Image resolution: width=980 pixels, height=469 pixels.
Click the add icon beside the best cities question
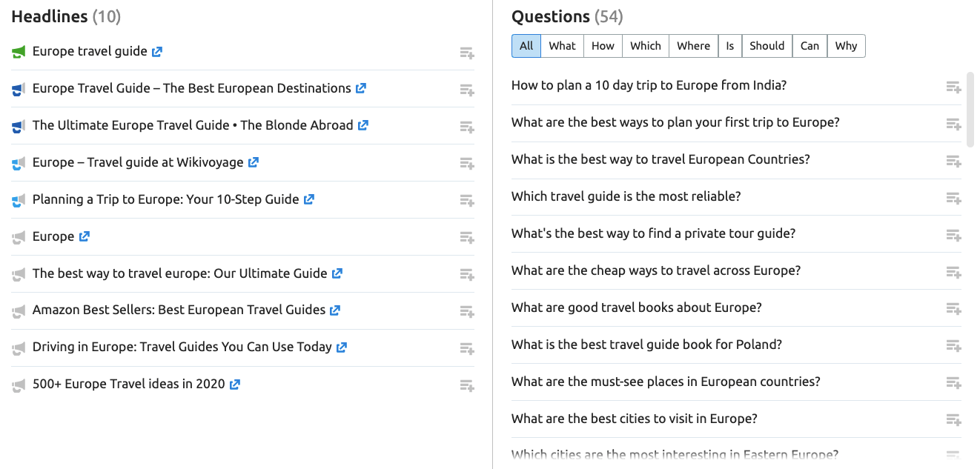click(953, 420)
